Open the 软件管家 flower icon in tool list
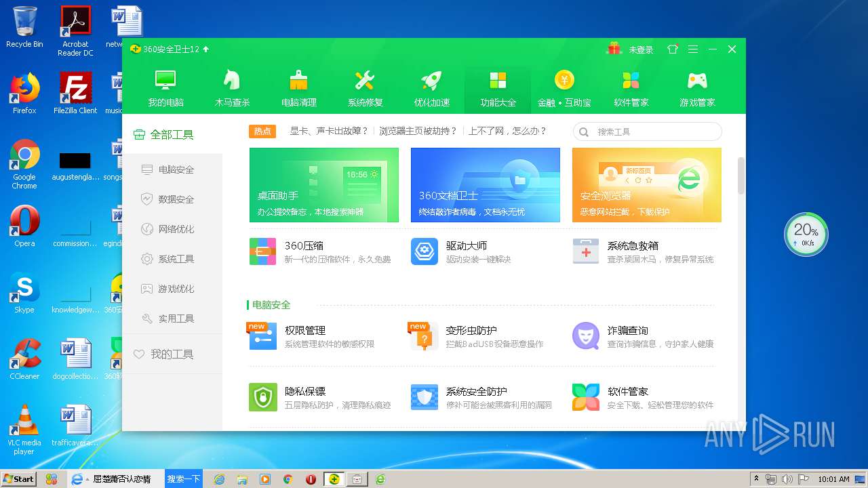868x488 pixels. (x=586, y=397)
